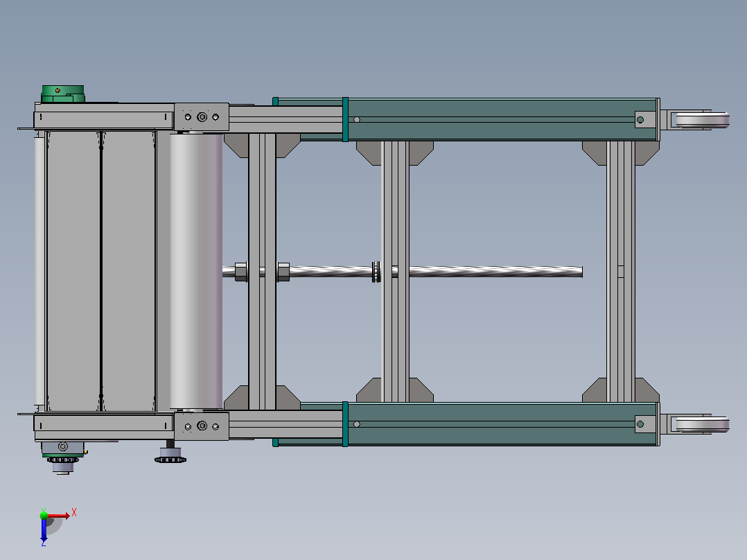Select the narrow idler roller at far left
Viewport: 747px width, 560px height.
click(x=39, y=271)
